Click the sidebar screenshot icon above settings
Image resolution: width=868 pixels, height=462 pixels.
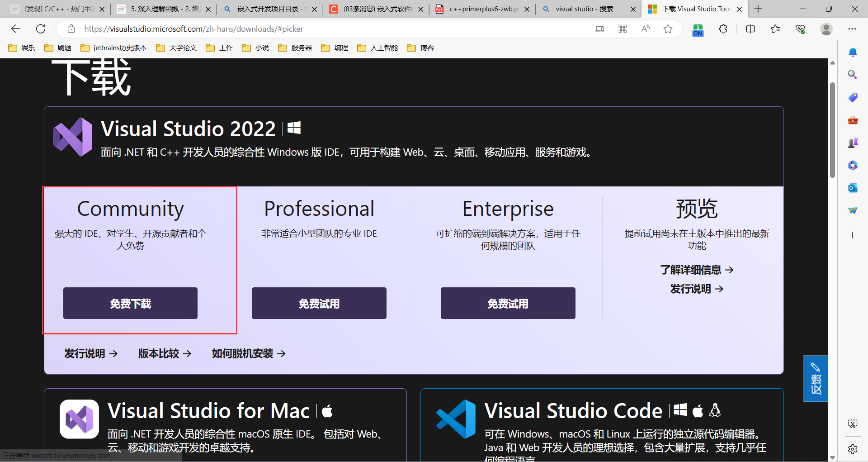[x=853, y=424]
